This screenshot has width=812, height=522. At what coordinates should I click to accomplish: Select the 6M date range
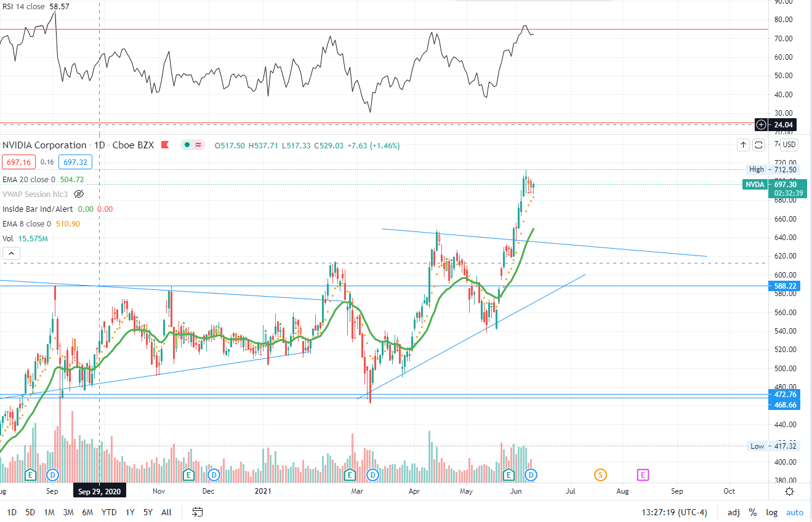pyautogui.click(x=87, y=512)
